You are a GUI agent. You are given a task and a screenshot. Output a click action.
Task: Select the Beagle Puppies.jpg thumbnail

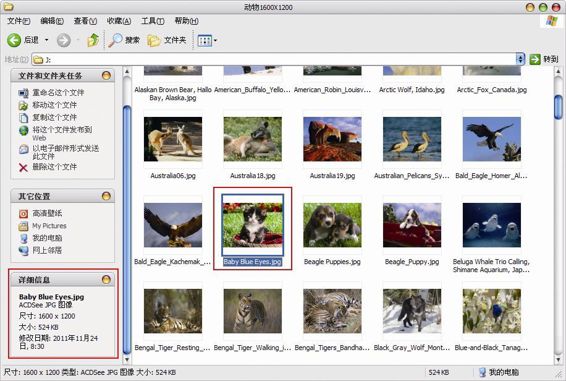coord(332,225)
